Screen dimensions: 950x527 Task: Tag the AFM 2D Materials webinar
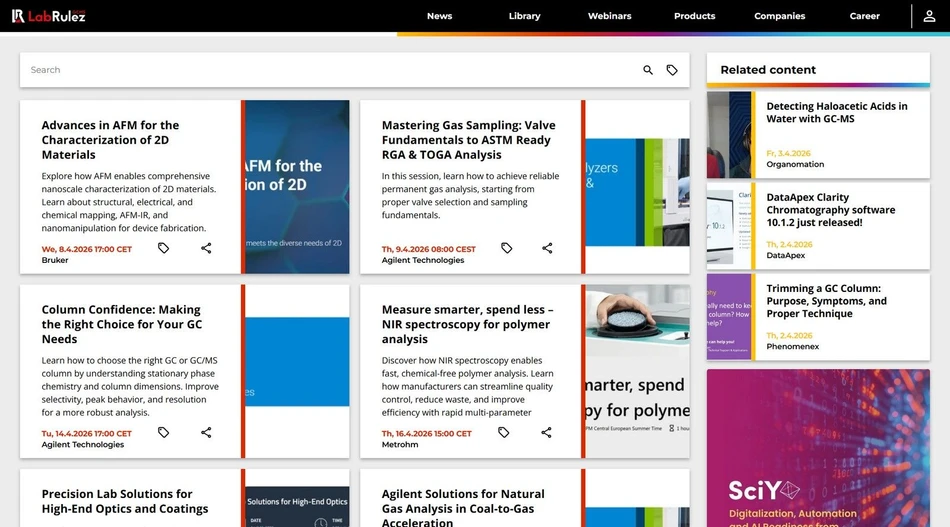164,248
